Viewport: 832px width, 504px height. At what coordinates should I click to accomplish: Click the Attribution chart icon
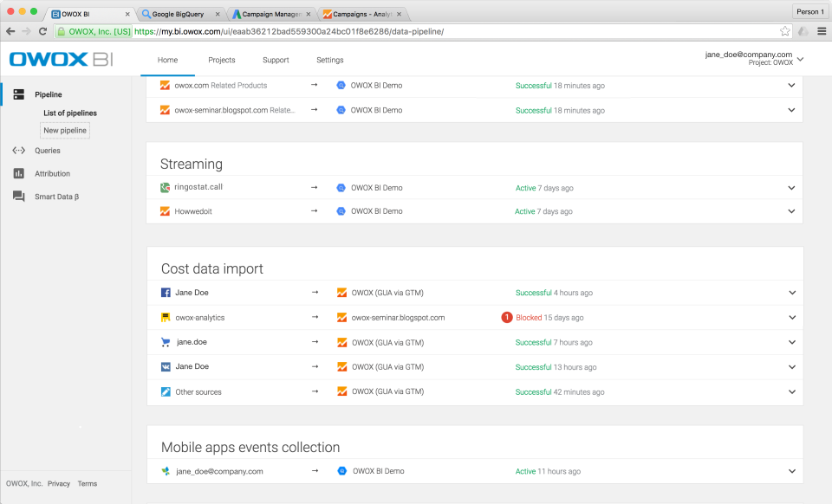(18, 173)
